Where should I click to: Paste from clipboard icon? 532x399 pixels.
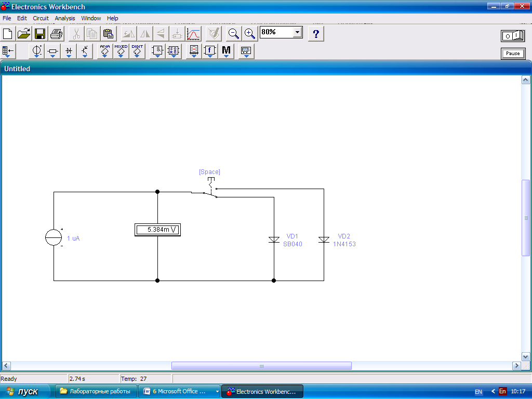click(108, 34)
